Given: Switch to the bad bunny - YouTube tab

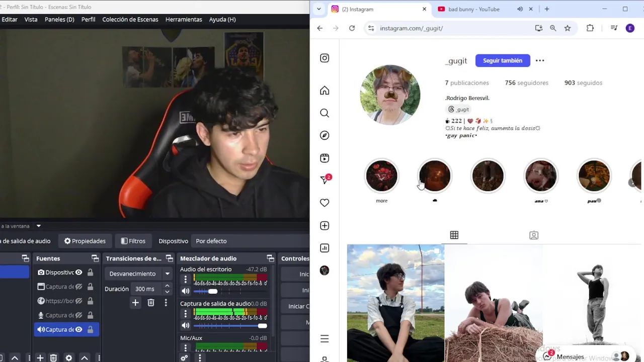Looking at the screenshot, I should tap(474, 9).
